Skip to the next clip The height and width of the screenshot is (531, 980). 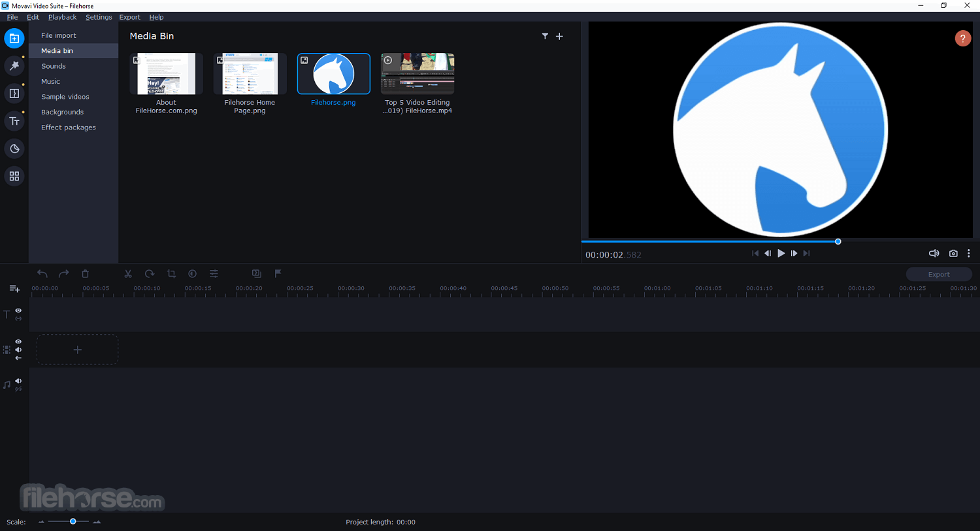coord(806,254)
